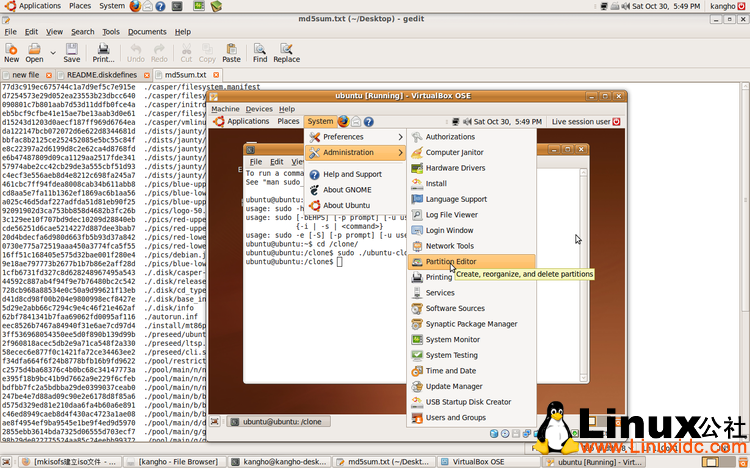The width and height of the screenshot is (750, 468).
Task: Open Hardware Drivers
Action: pos(472,168)
